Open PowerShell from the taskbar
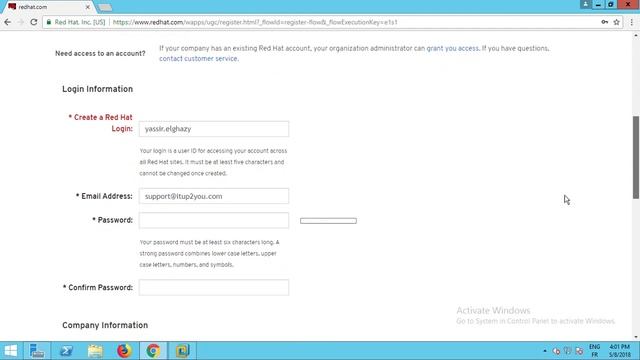 click(x=66, y=351)
